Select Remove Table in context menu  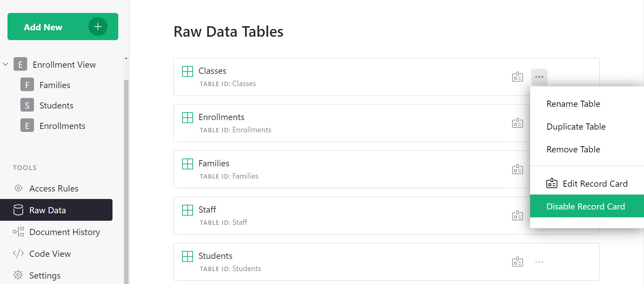(573, 149)
